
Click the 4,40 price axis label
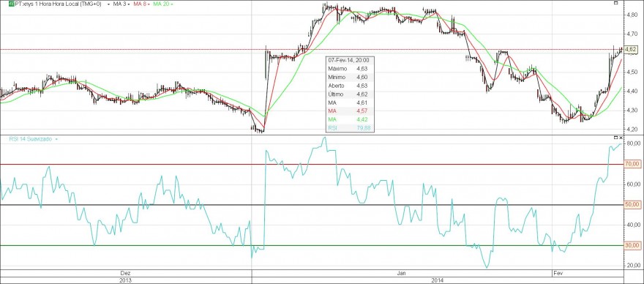[x=632, y=91]
